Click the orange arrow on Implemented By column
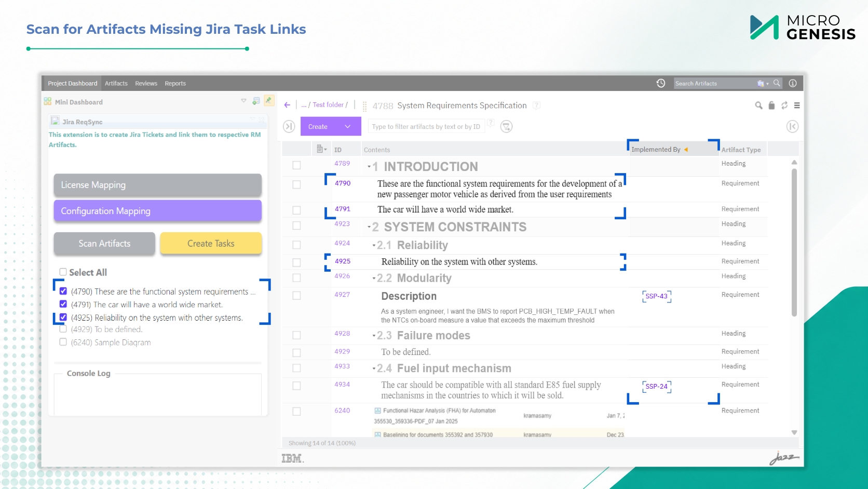 click(686, 150)
